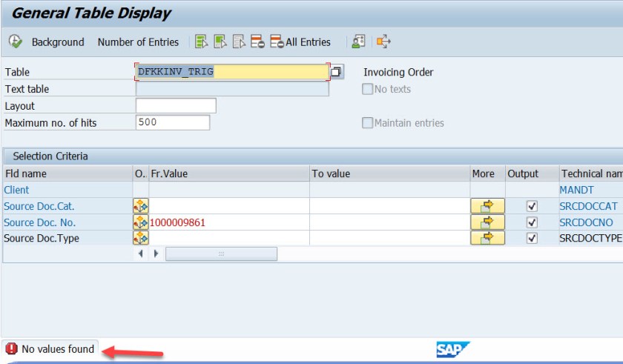Image resolution: width=623 pixels, height=364 pixels.
Task: Click second green list toolbar icon
Action: pyautogui.click(x=220, y=42)
